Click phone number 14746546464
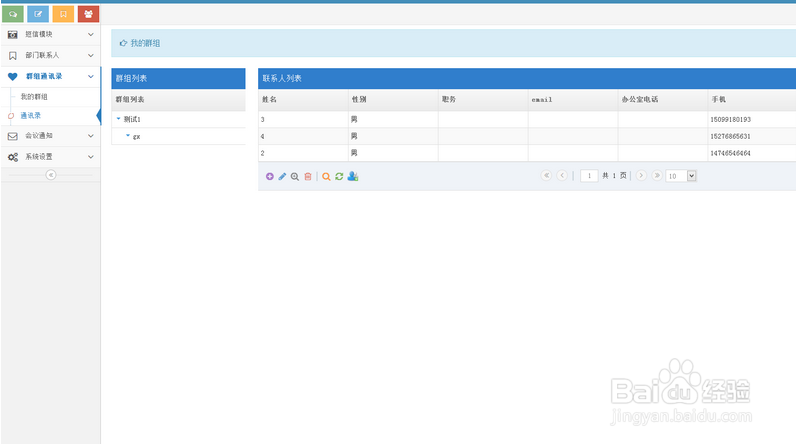This screenshot has height=444, width=796. point(731,153)
